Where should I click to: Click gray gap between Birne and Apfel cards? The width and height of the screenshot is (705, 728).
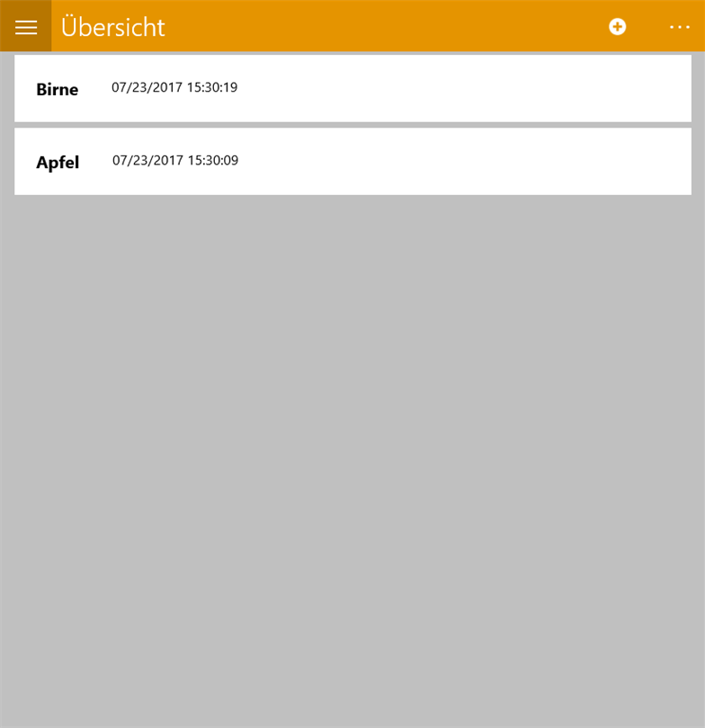[352, 125]
